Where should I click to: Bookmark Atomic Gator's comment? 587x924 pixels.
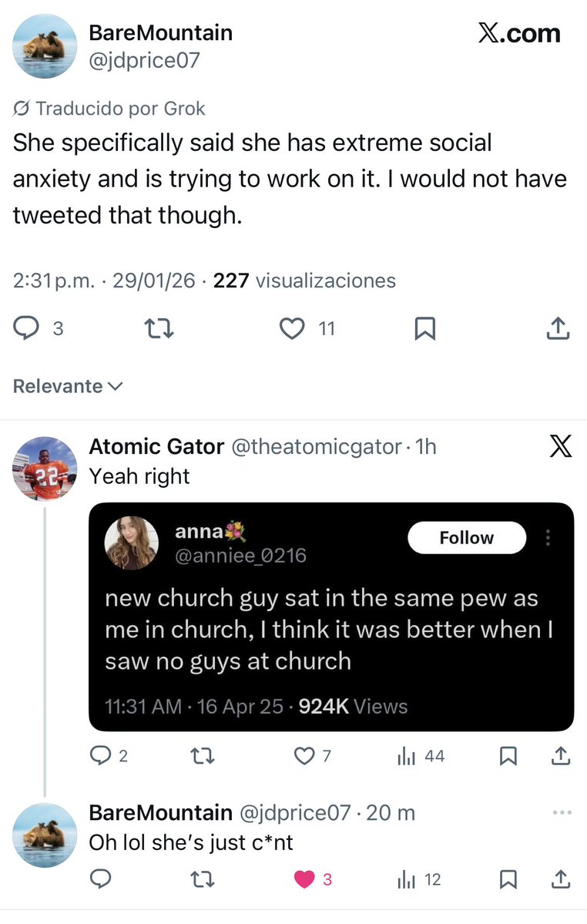click(508, 756)
